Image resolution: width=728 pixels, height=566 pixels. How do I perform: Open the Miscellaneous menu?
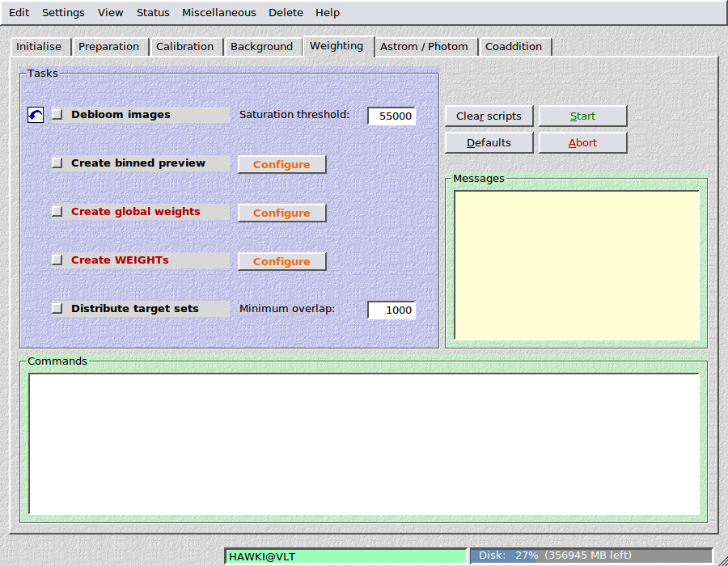coord(218,13)
